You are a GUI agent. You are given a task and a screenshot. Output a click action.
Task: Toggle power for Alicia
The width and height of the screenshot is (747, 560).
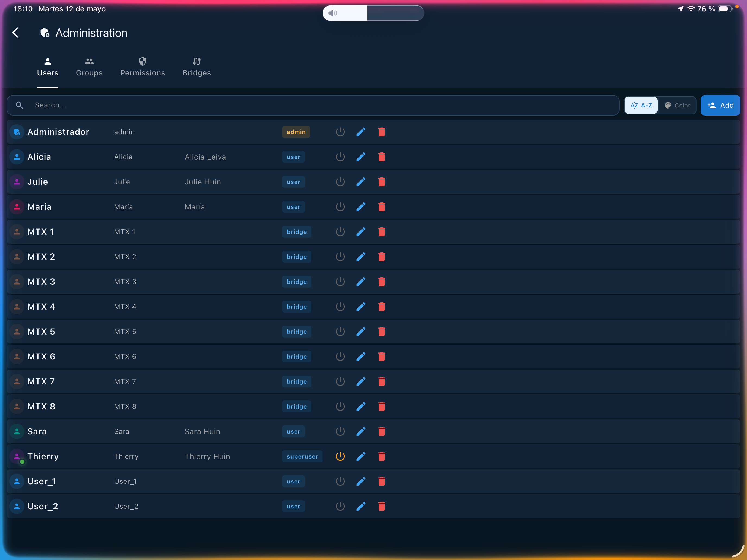point(340,157)
